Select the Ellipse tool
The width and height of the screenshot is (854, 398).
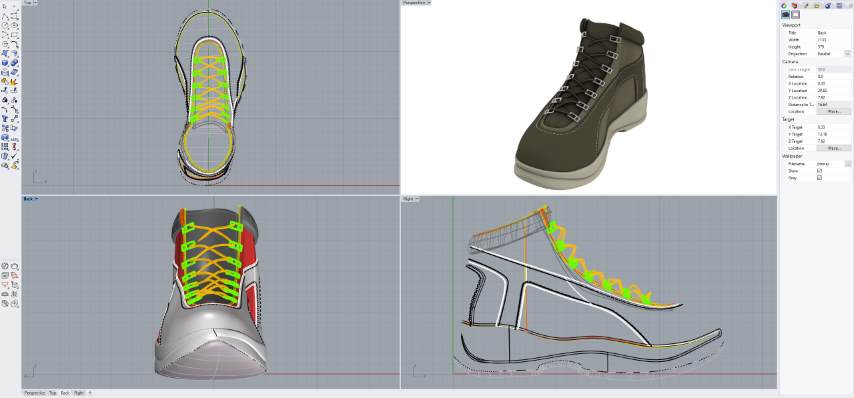[15, 25]
